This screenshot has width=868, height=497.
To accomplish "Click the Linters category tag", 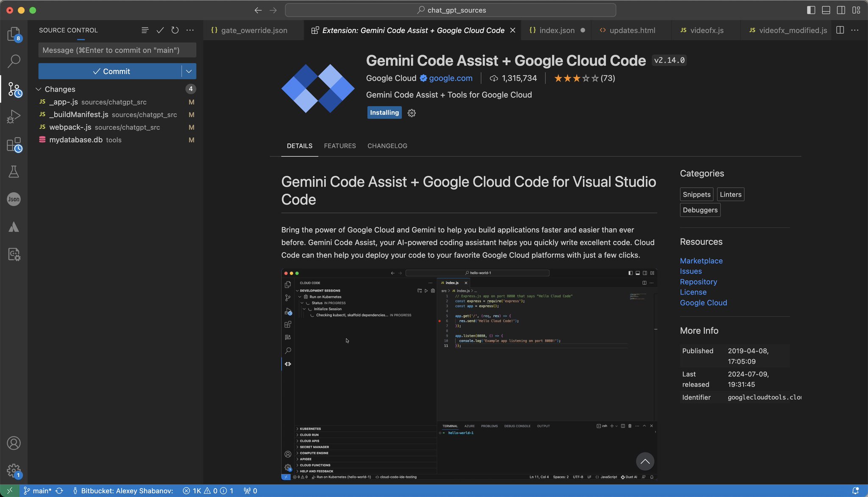I will [731, 194].
